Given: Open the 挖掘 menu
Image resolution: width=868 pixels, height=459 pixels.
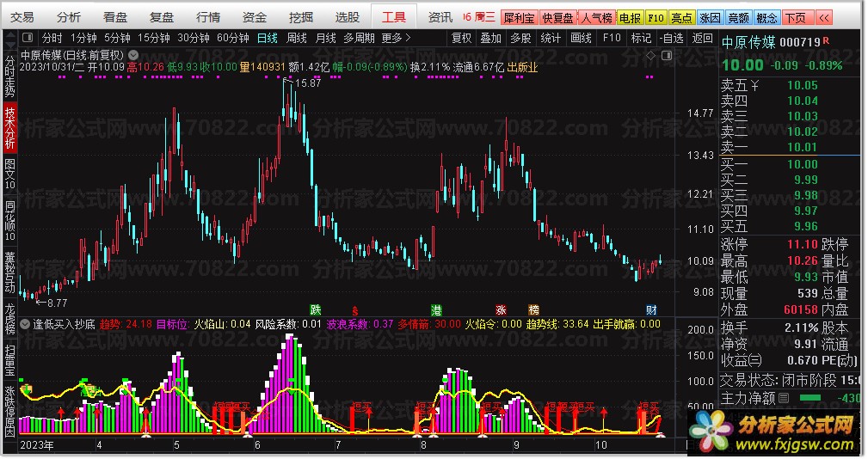Looking at the screenshot, I should pos(301,18).
